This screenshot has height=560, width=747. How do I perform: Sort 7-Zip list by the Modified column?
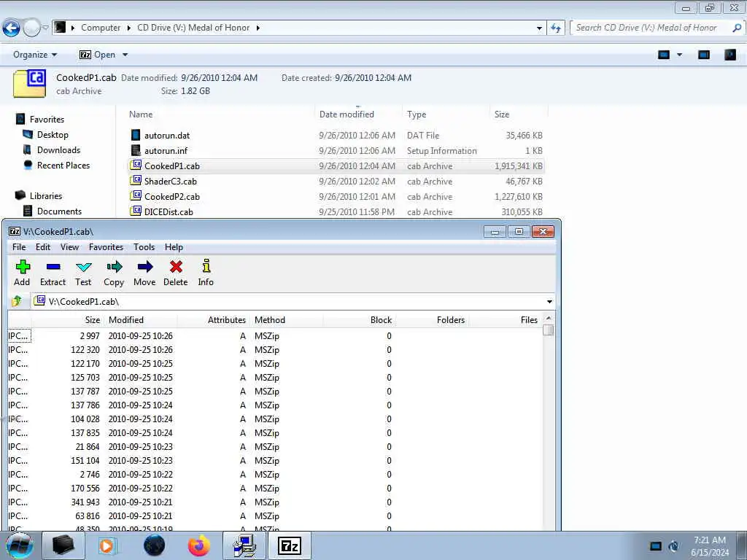tap(125, 320)
